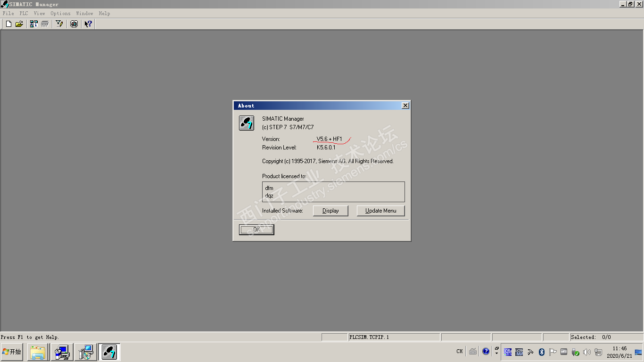Click the grayed S7 Memory Card icon
This screenshot has width=644, height=362.
[45, 24]
